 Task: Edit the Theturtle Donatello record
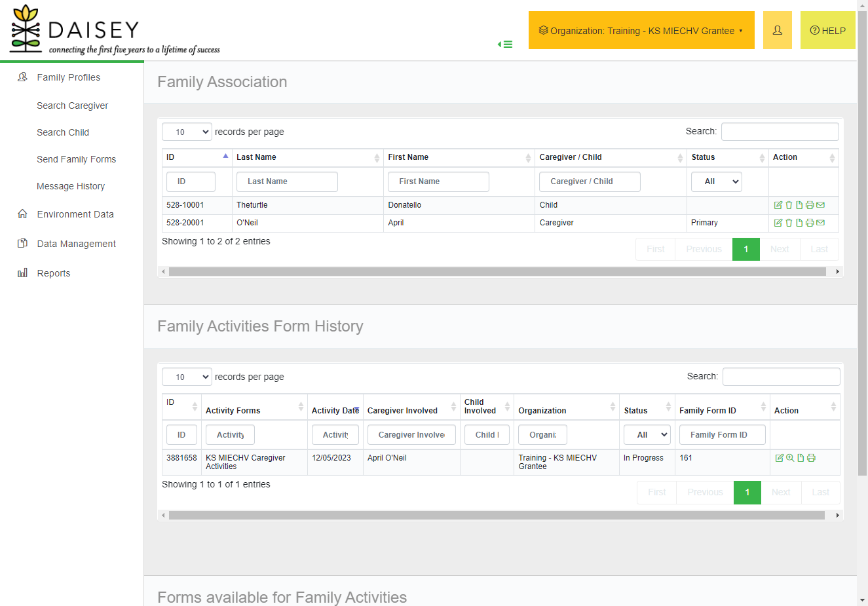(778, 205)
